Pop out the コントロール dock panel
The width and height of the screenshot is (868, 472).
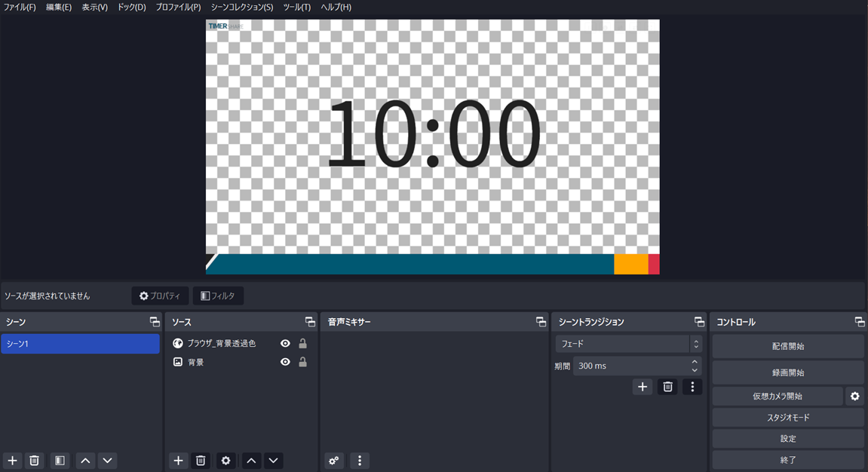[860, 322]
